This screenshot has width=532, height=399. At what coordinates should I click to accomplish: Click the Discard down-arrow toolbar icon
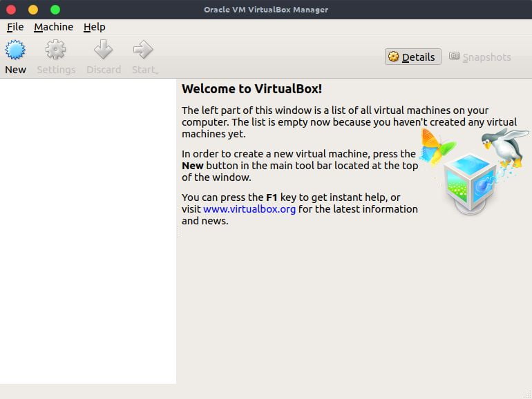(103, 50)
